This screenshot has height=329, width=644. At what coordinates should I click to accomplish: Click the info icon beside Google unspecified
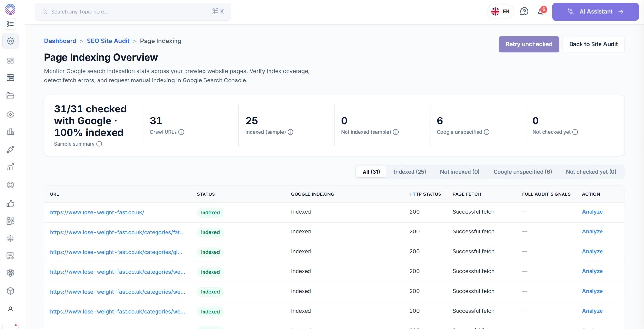click(x=487, y=132)
